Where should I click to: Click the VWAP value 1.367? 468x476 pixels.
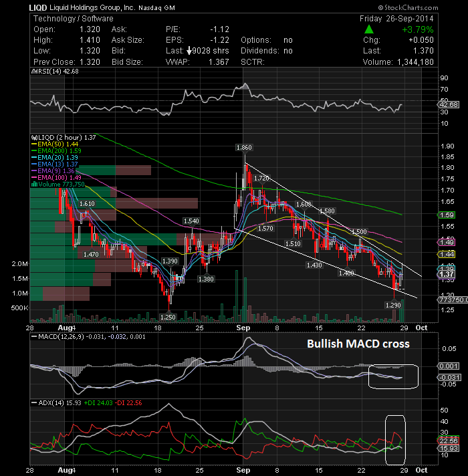tap(219, 62)
